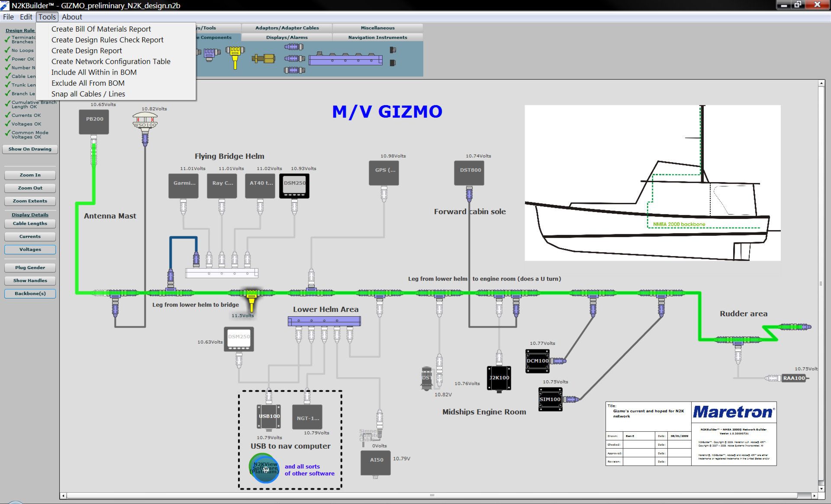Viewport: 831px width, 504px height.
Task: Select the USB100 gateway device
Action: [x=269, y=417]
